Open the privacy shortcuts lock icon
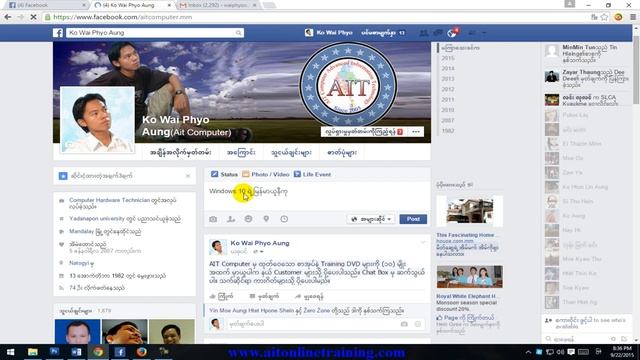 click(472, 33)
